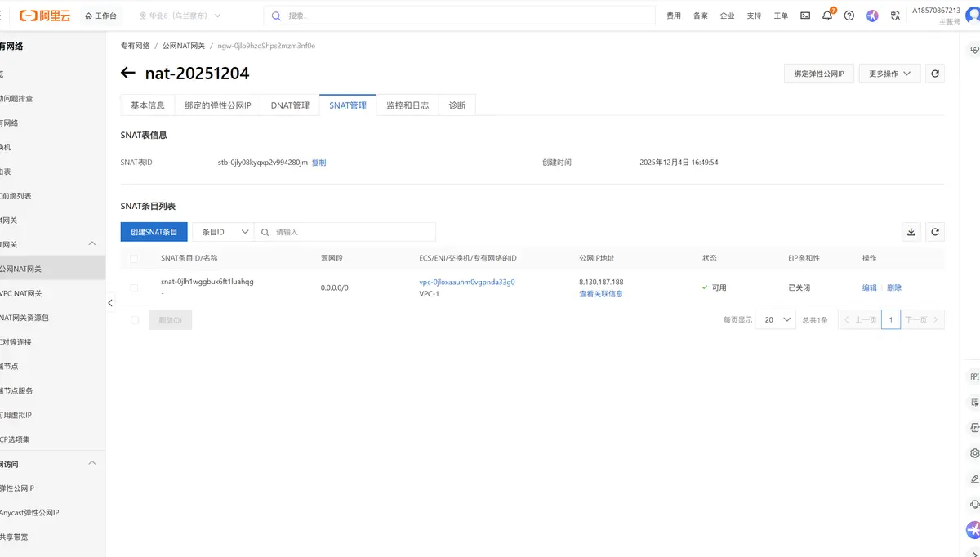Screen dimensions: 980x557
Task: Launch the AI assistant icon in top bar
Action: 872,16
